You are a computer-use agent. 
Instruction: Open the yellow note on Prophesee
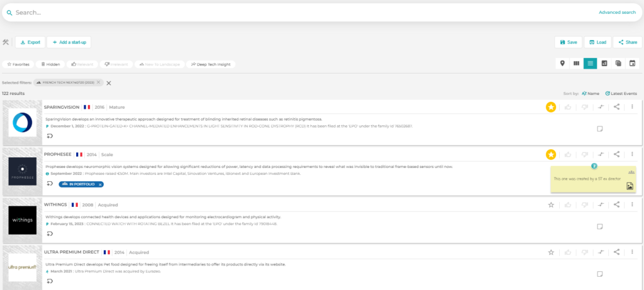click(x=593, y=179)
